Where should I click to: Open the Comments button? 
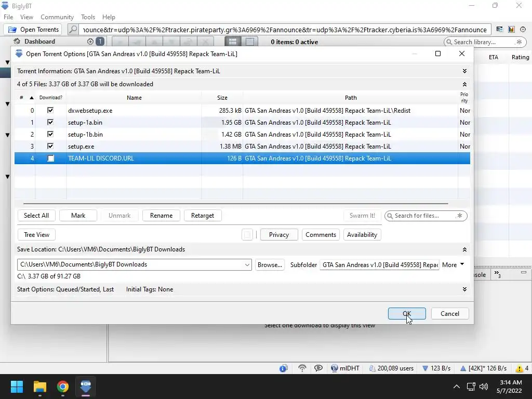[x=321, y=235]
